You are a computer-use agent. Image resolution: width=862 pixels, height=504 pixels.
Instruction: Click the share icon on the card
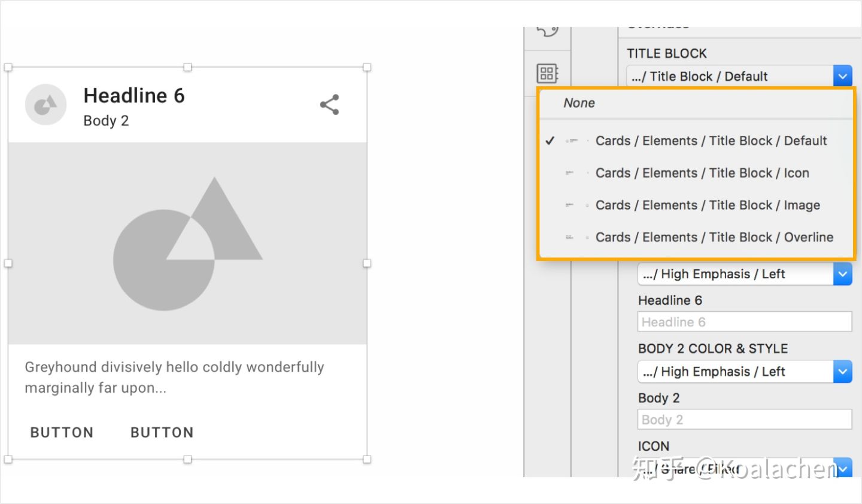pyautogui.click(x=329, y=105)
